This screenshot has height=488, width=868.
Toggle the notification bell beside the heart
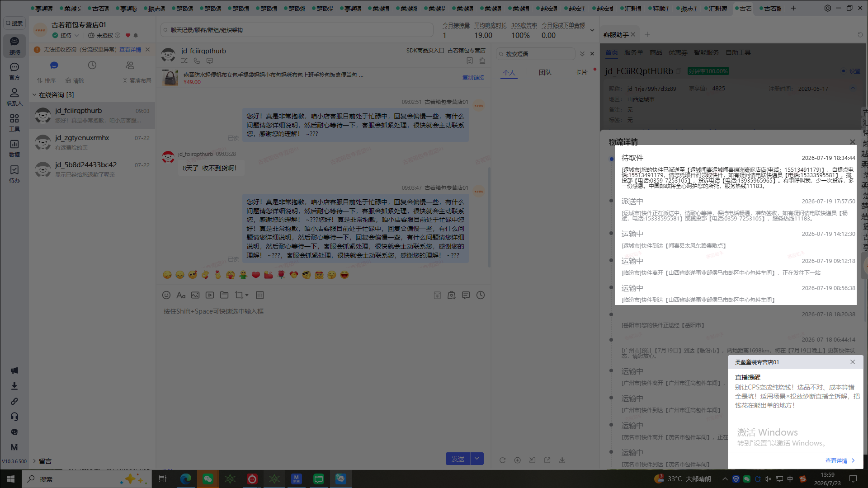point(136,35)
